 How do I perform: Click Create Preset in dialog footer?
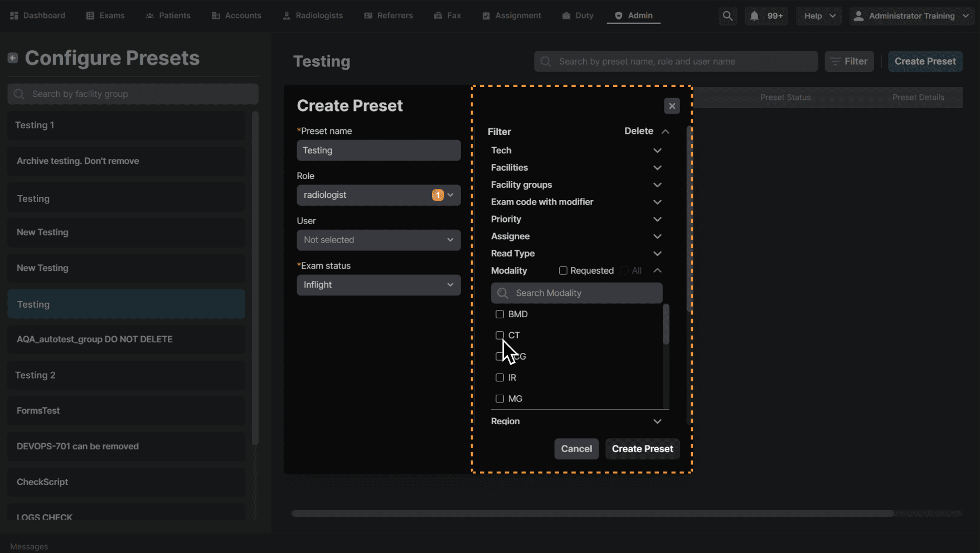click(x=642, y=449)
